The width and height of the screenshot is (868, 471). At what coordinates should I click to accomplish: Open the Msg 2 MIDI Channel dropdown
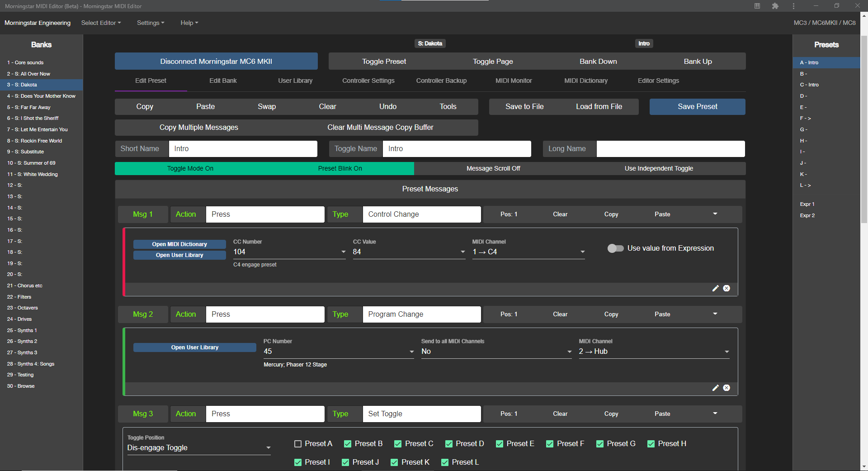click(654, 352)
